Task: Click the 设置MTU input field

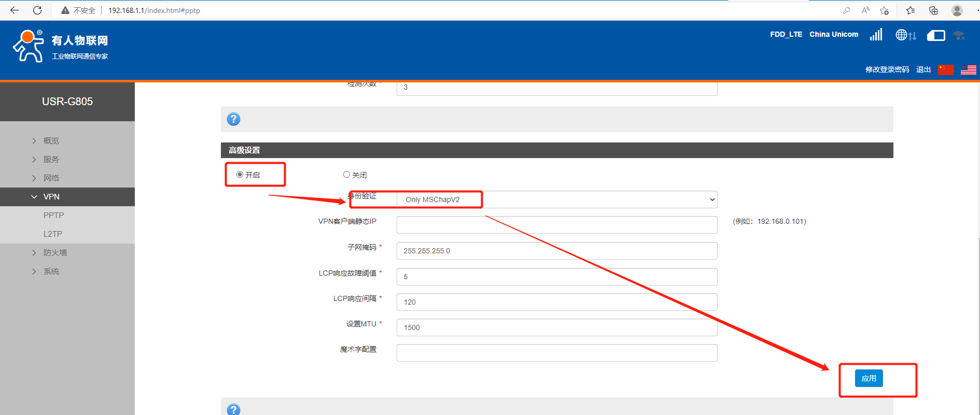Action: 557,327
